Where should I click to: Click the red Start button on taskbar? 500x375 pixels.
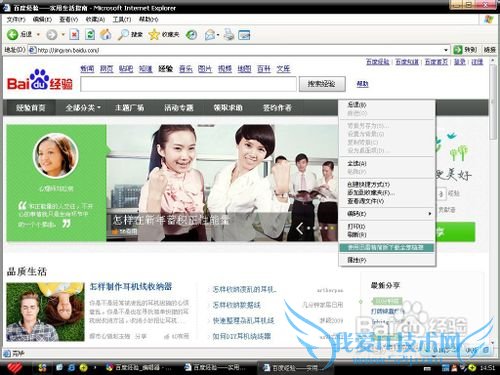(14, 368)
